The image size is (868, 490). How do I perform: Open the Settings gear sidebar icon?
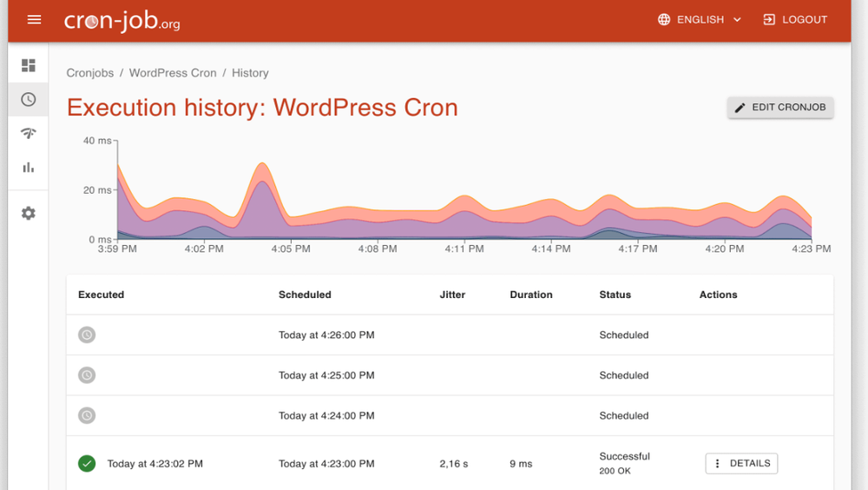click(x=29, y=214)
